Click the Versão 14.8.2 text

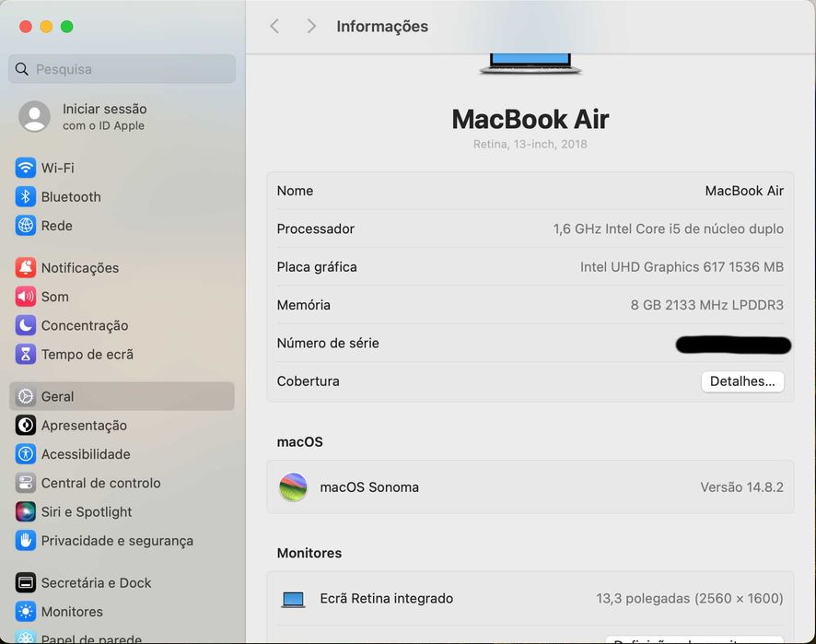[741, 487]
